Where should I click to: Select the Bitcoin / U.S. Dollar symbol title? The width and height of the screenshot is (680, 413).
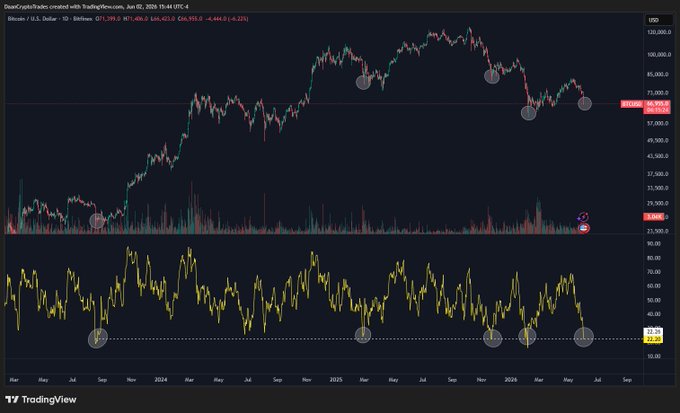click(33, 19)
